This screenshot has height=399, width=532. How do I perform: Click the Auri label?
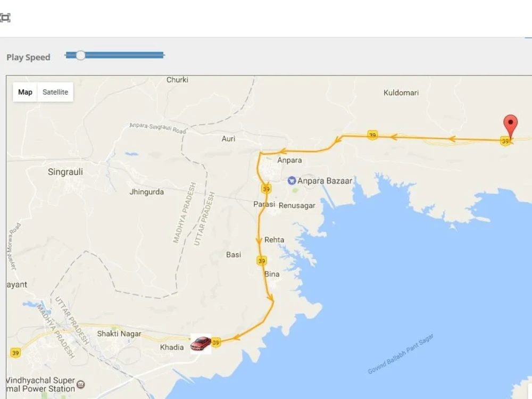point(228,139)
